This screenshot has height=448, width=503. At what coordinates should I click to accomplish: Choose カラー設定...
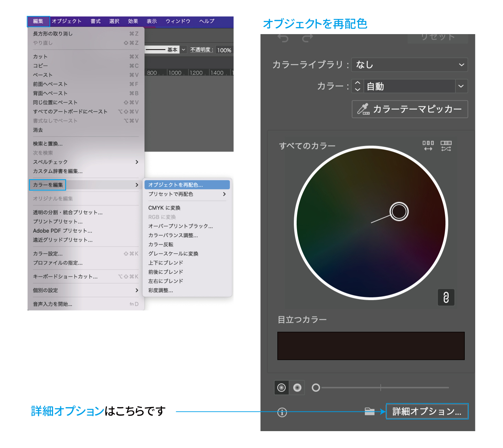click(86, 254)
